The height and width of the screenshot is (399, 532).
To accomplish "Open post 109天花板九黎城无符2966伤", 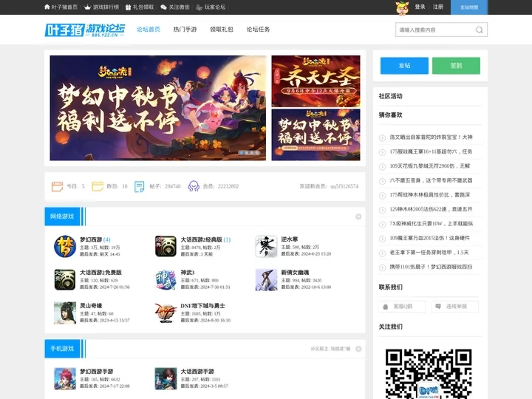I will click(x=429, y=166).
